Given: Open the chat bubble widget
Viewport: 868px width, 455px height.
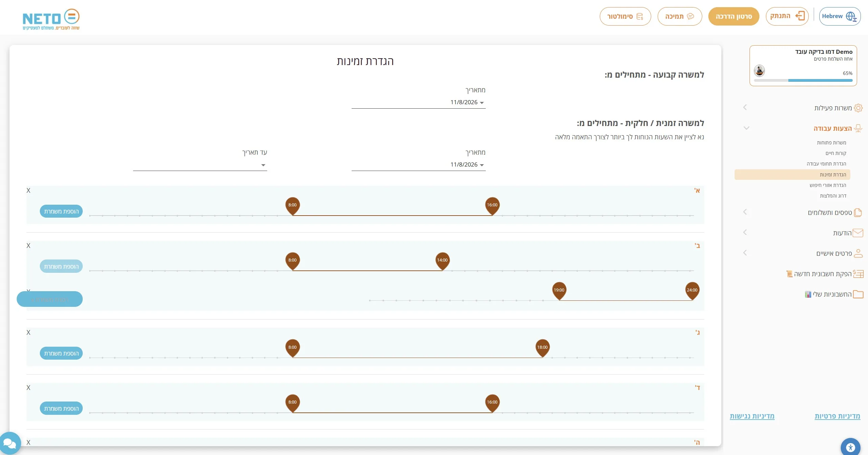Looking at the screenshot, I should pos(10,443).
